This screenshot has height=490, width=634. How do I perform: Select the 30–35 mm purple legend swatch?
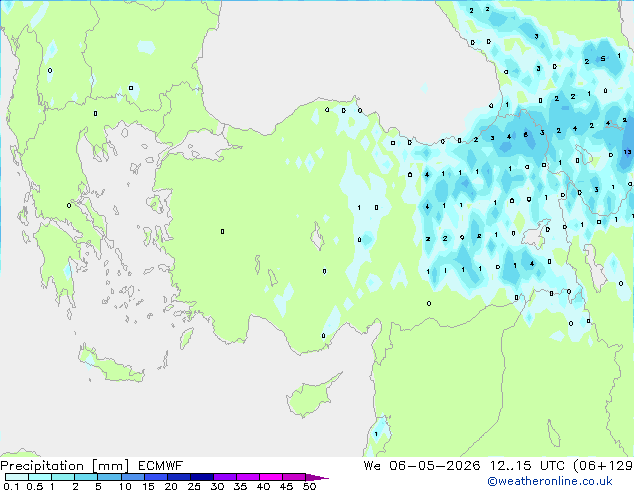[x=225, y=477]
